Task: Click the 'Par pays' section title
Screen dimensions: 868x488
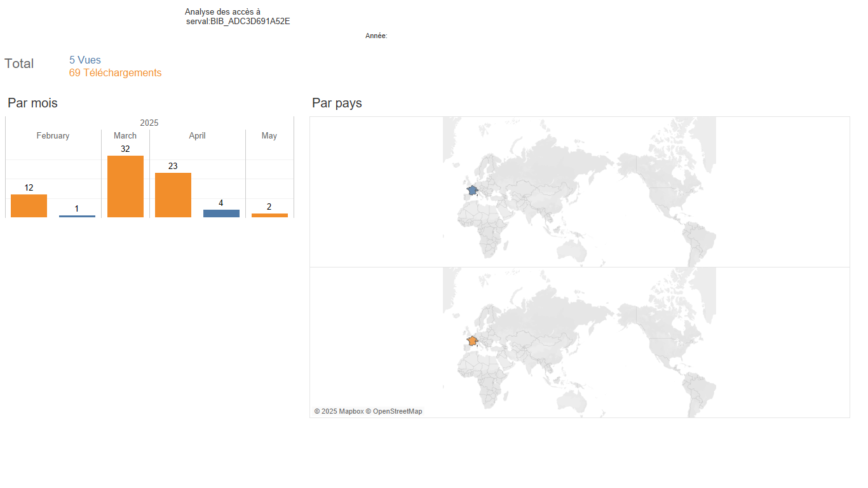Action: pyautogui.click(x=337, y=103)
